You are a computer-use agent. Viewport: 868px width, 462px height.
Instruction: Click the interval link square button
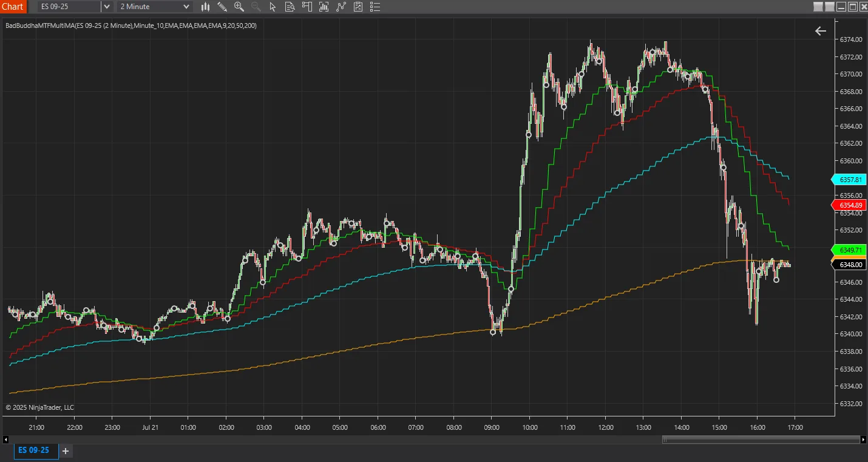(830, 7)
